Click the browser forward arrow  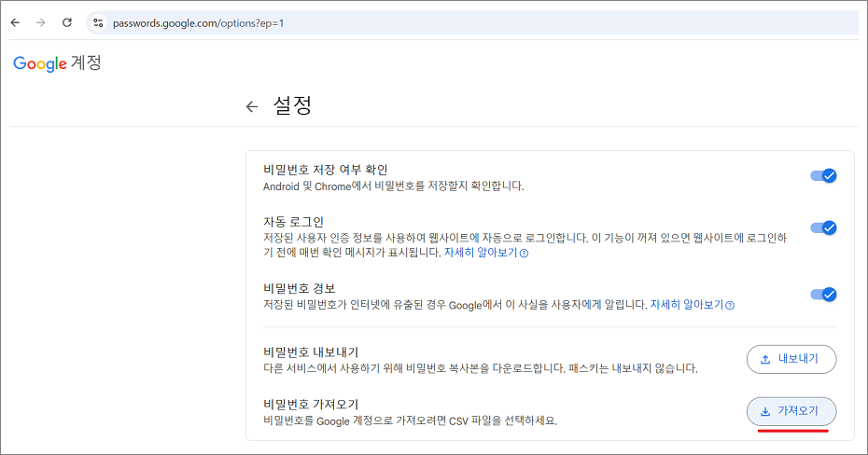click(40, 22)
